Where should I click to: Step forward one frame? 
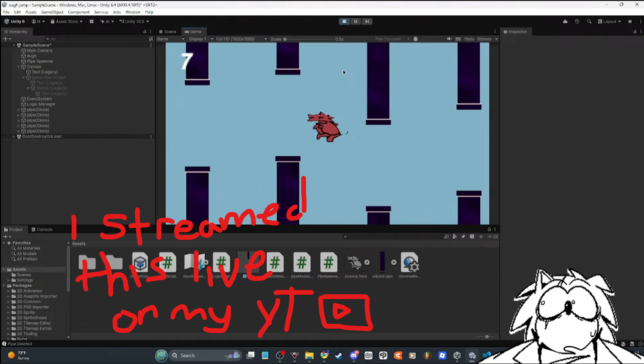point(367,21)
